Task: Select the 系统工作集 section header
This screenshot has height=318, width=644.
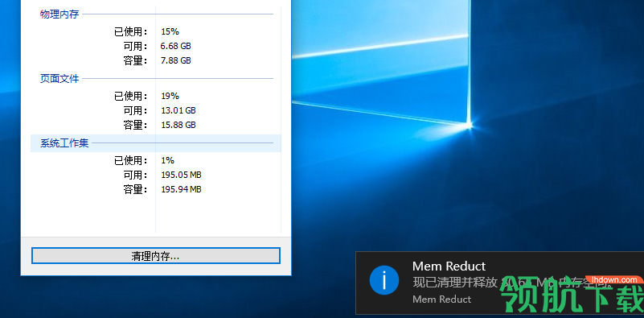Action: 64,143
